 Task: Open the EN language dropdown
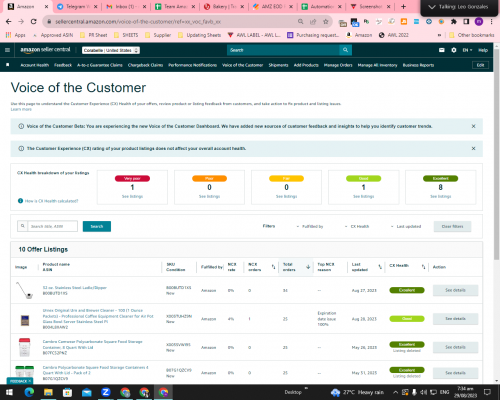[x=467, y=50]
